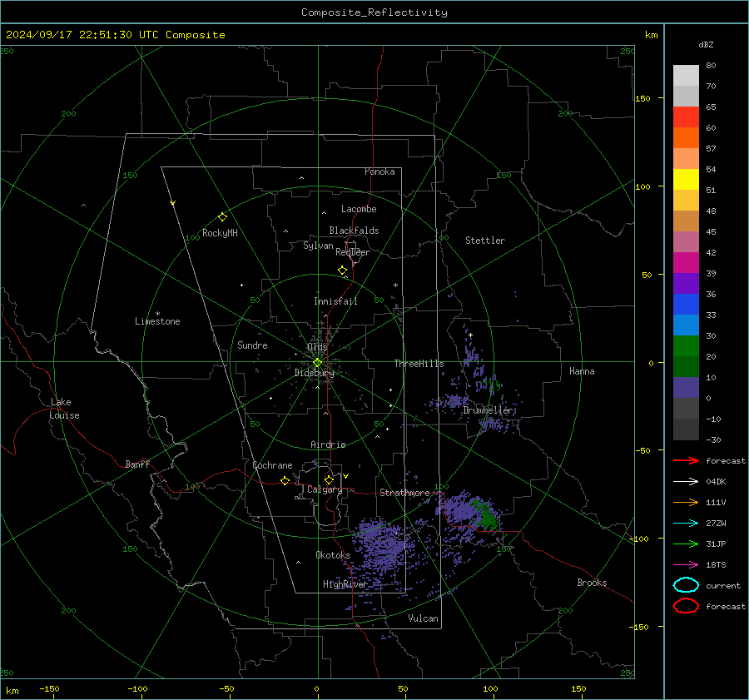Select the RockyMH label
The width and height of the screenshot is (749, 700).
220,233
